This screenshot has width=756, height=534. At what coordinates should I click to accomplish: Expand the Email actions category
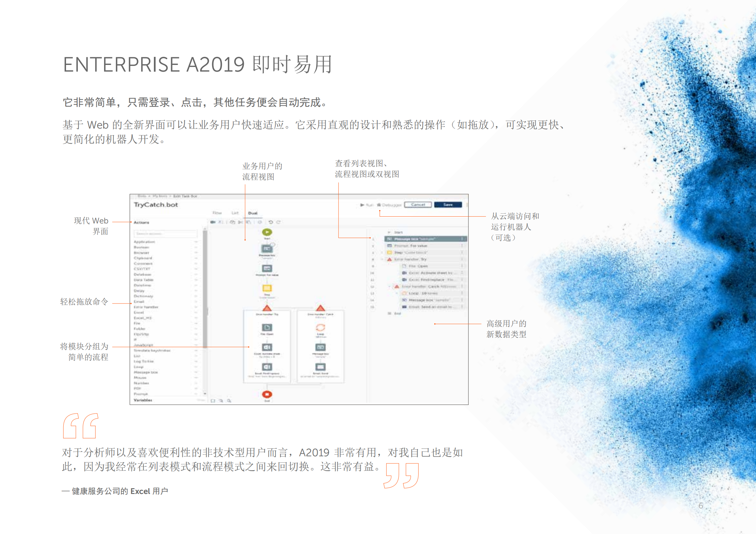[x=196, y=301]
